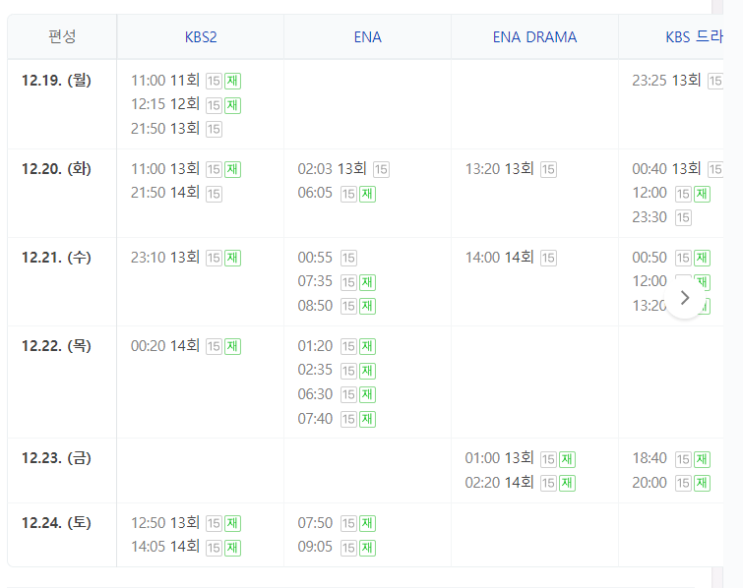Open the ENA DRAMA channel link
The height and width of the screenshot is (588, 743).
pyautogui.click(x=535, y=37)
